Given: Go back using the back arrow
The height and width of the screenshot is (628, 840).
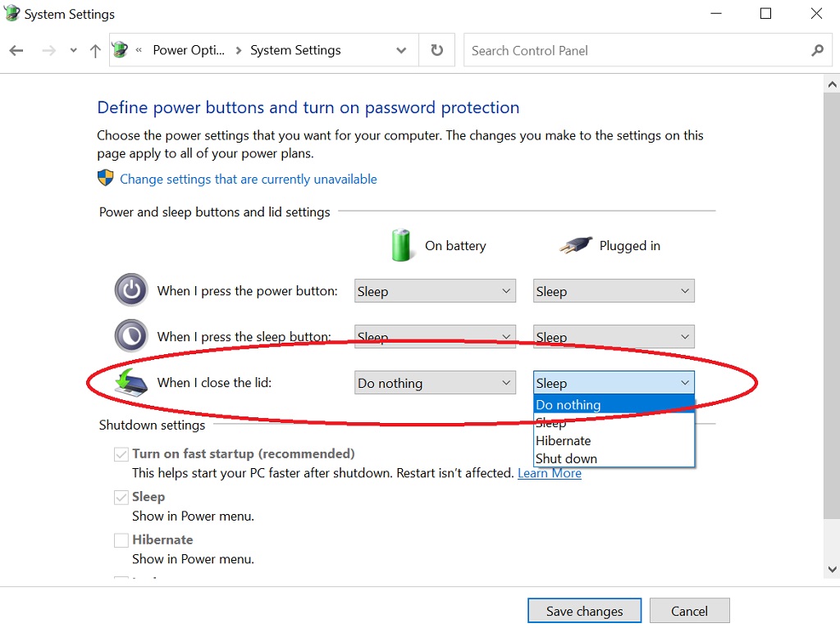Looking at the screenshot, I should click(16, 50).
